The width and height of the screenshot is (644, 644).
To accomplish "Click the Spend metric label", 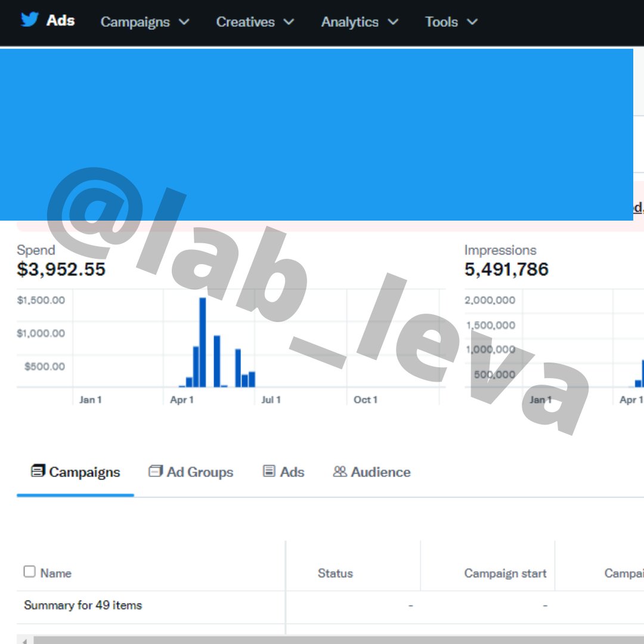I will pos(36,250).
